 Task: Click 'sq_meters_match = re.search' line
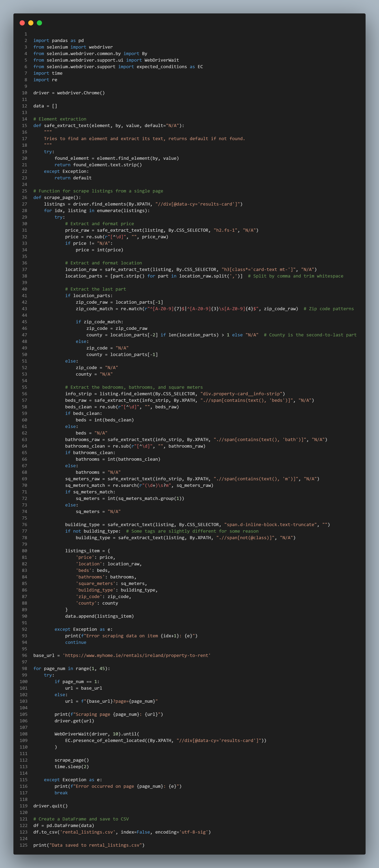[139, 485]
